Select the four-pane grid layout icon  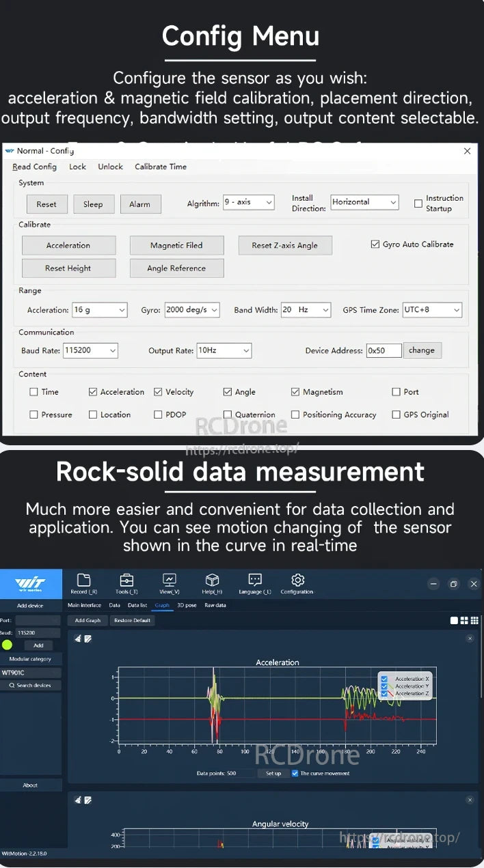point(464,621)
